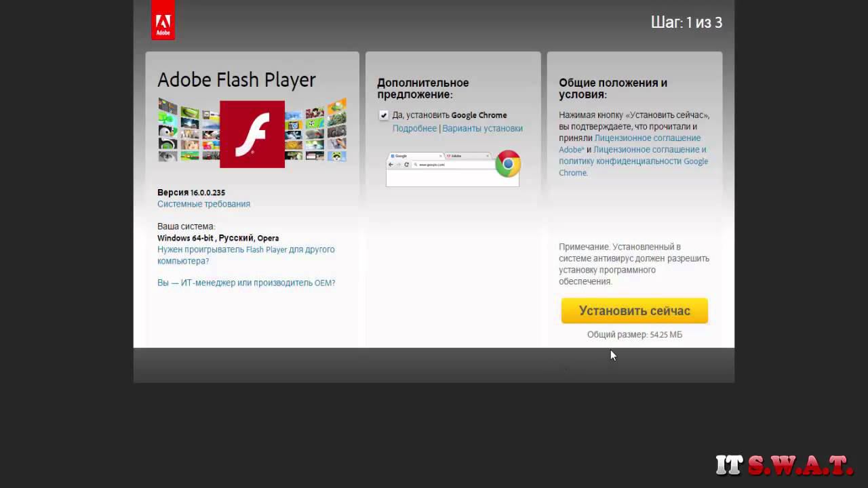The height and width of the screenshot is (488, 868).
Task: Open the Варианты установки link
Action: (x=482, y=128)
